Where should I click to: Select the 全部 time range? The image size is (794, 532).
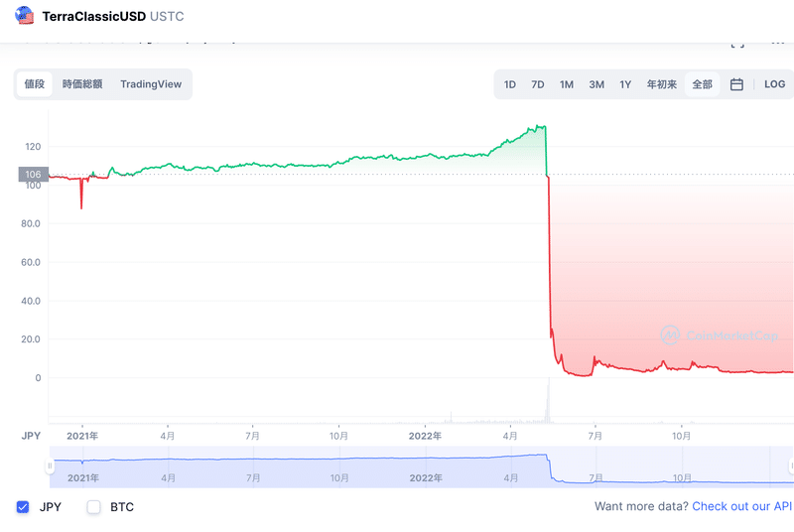(x=702, y=84)
